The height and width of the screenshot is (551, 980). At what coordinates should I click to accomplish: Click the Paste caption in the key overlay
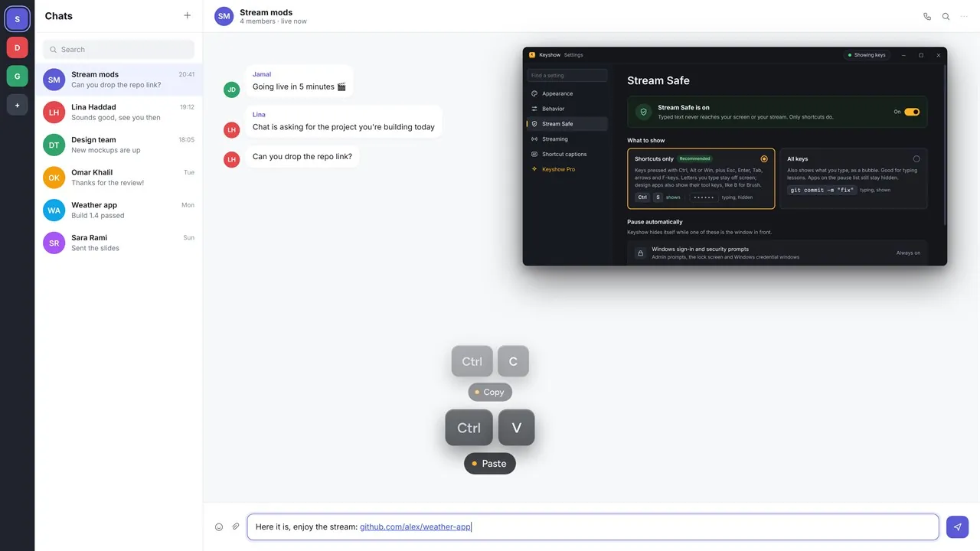(x=490, y=464)
